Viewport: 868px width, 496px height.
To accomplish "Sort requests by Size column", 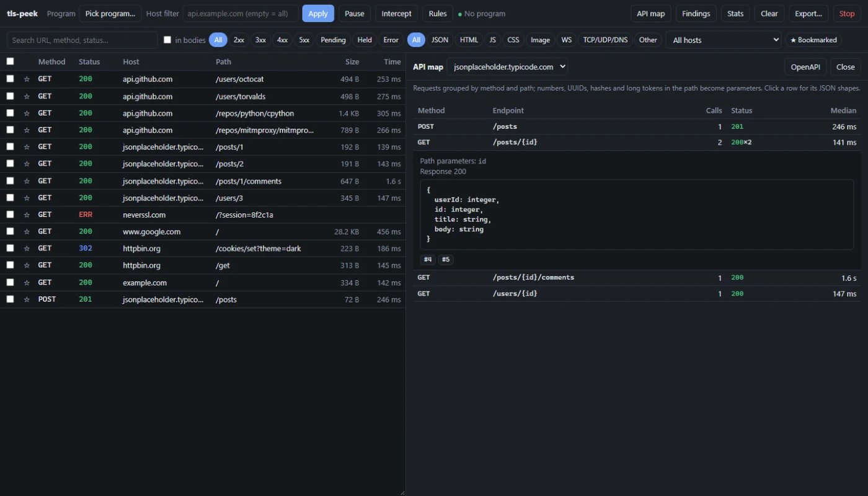I will tap(352, 61).
